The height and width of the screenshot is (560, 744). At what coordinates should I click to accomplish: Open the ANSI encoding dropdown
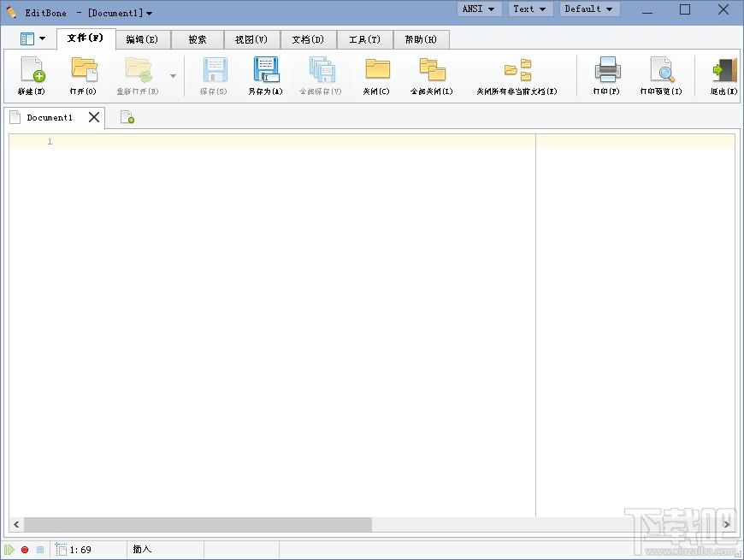tap(478, 9)
